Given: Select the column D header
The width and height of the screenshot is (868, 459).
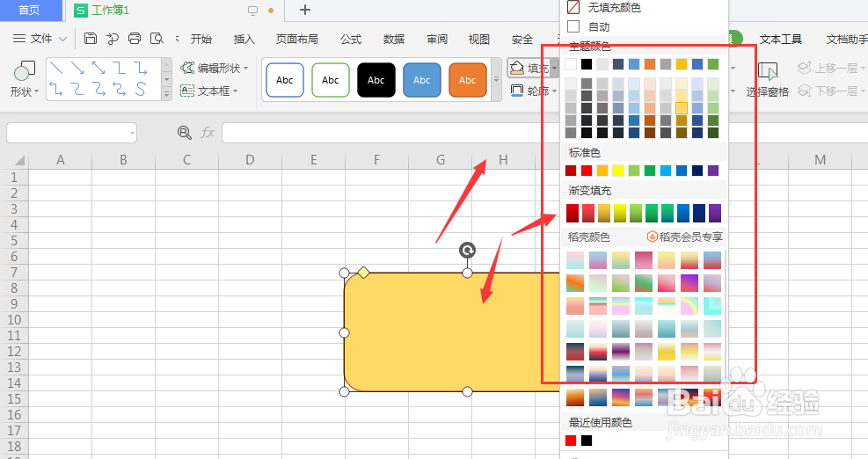Looking at the screenshot, I should coord(251,160).
